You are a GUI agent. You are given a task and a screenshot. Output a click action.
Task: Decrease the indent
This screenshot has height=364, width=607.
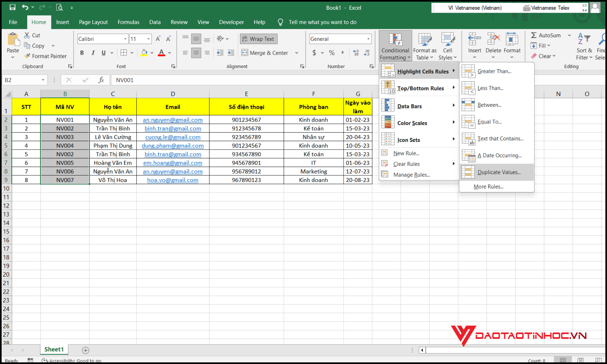pyautogui.click(x=220, y=53)
